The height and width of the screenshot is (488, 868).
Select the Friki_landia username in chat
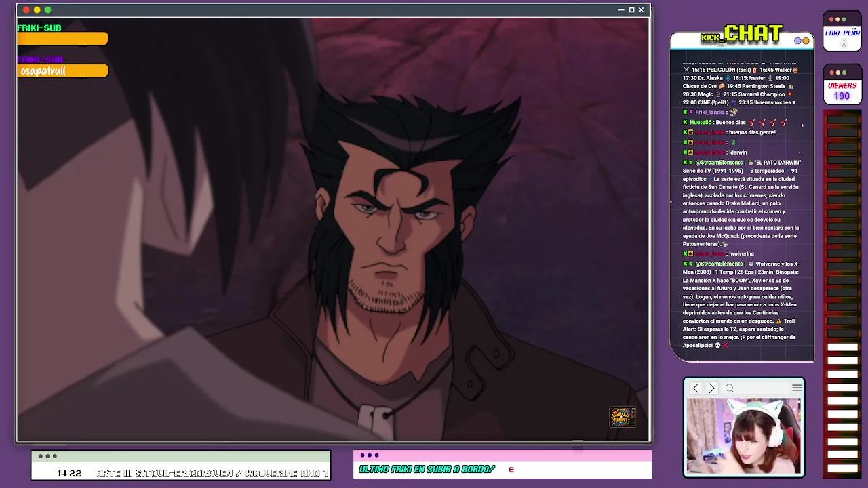(710, 113)
